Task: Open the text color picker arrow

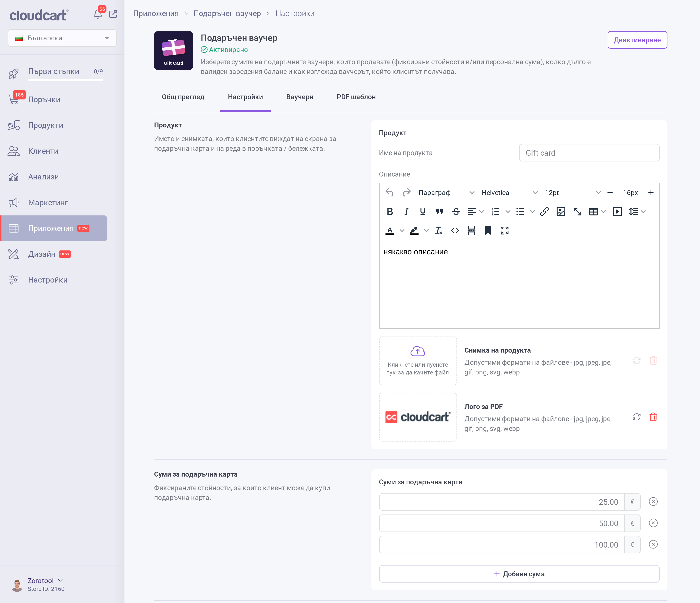Action: pyautogui.click(x=402, y=231)
